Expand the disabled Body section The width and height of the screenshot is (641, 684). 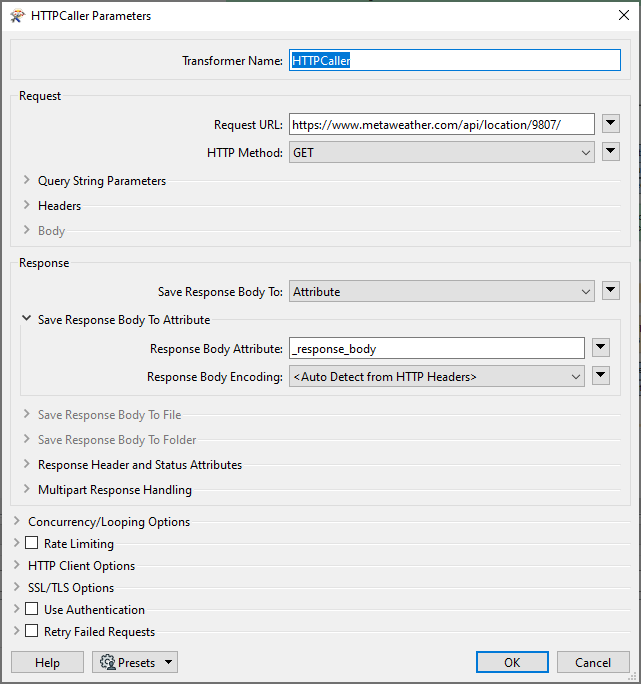click(x=27, y=229)
